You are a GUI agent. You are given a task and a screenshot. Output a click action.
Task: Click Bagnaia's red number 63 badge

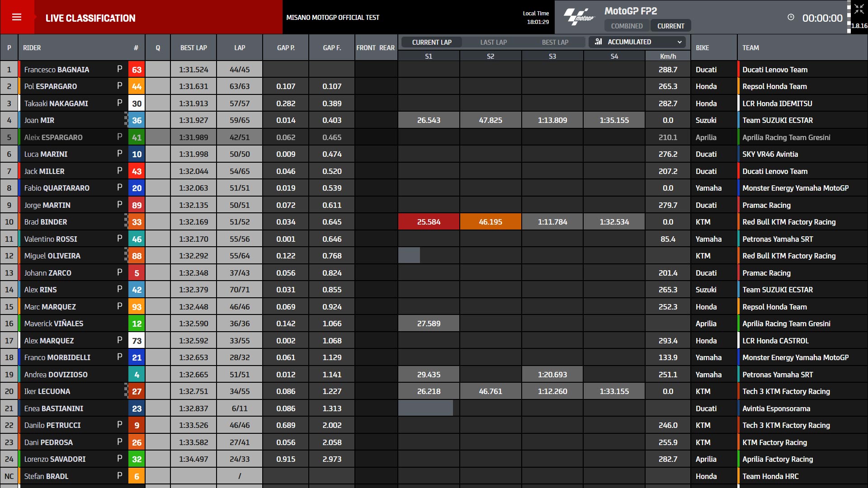coord(137,70)
